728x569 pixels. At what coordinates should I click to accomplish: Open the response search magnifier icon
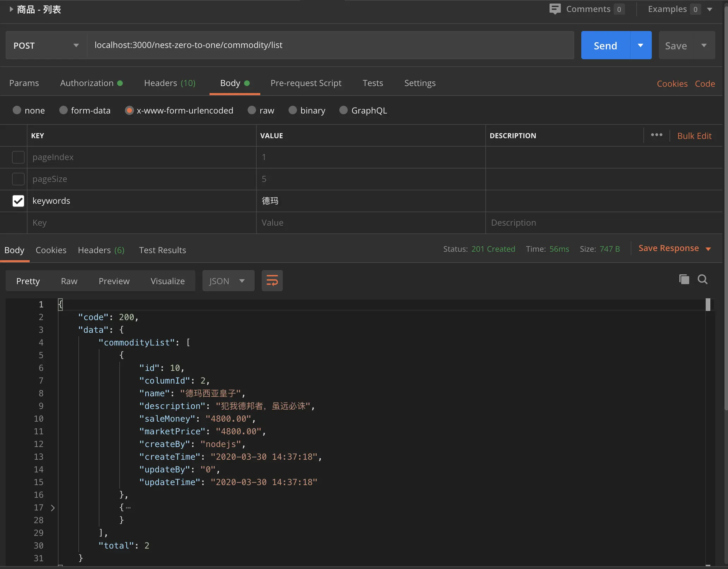click(703, 279)
